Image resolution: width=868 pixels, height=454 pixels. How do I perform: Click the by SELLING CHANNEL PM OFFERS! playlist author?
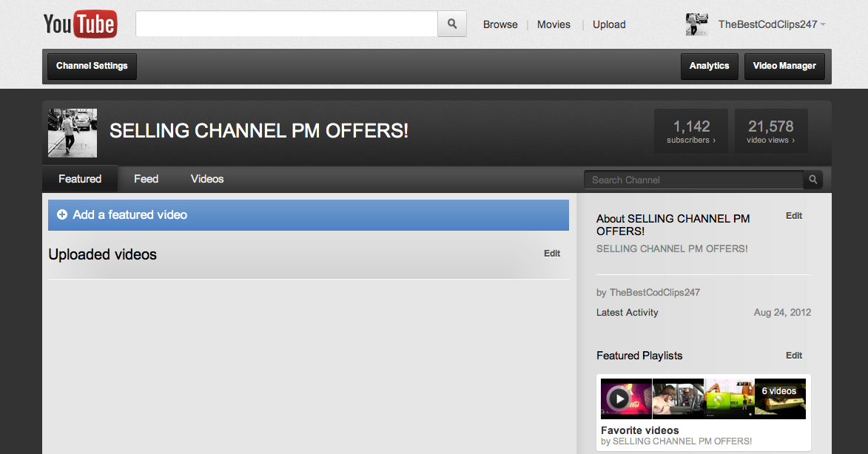676,441
